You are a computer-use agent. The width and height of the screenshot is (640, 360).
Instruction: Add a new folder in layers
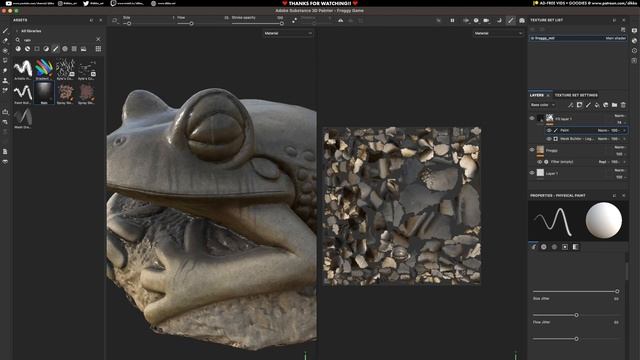click(614, 105)
